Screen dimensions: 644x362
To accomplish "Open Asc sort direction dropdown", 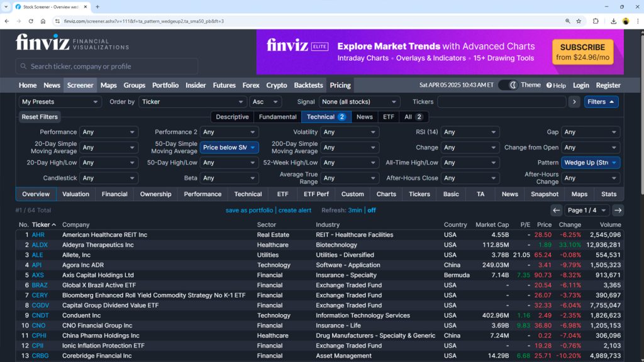I will click(265, 102).
